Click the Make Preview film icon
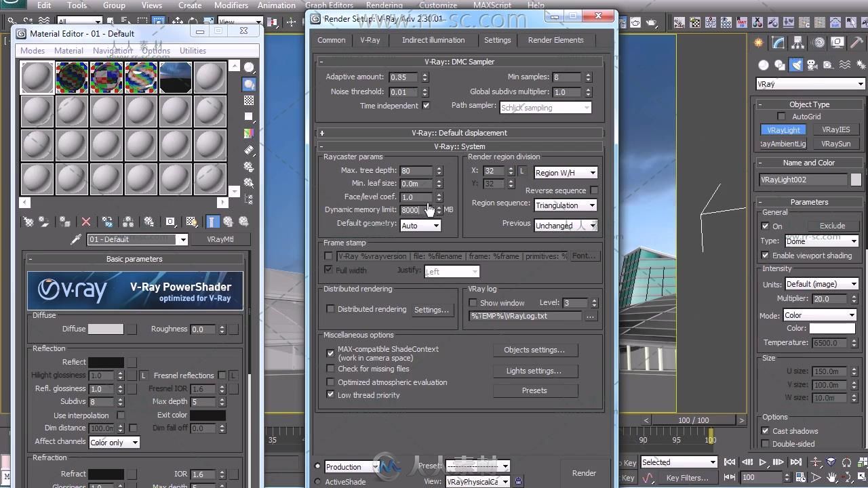This screenshot has height=488, width=868. 249,150
